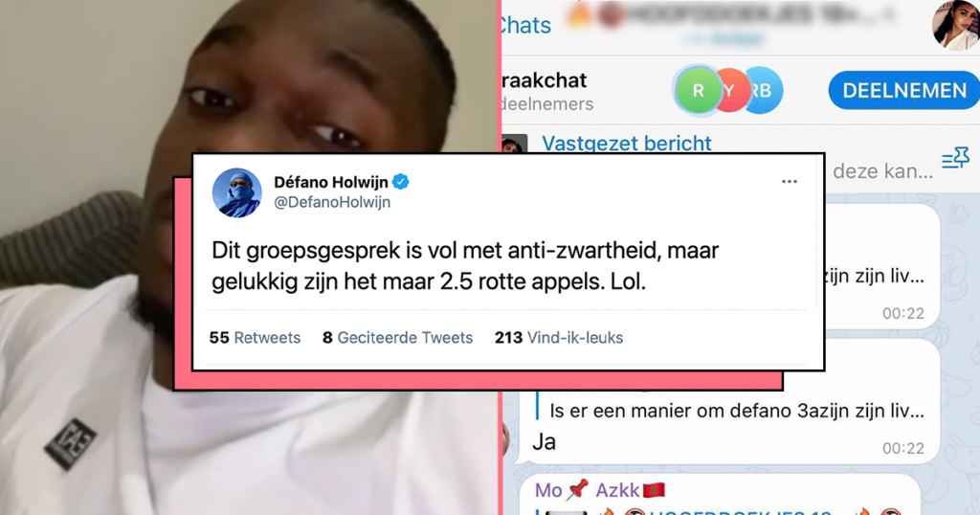Open sender name Mo Azkk
The height and width of the screenshot is (515, 980).
[600, 490]
